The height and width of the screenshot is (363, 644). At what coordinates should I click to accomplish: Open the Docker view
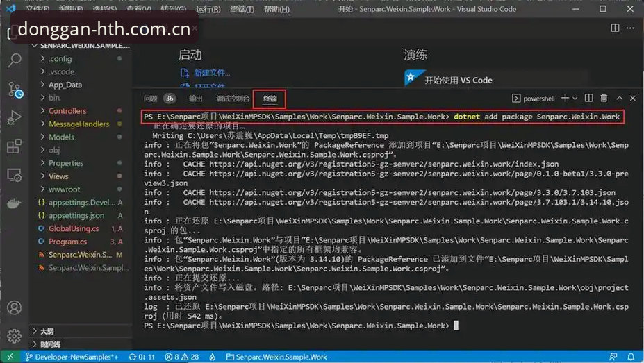click(14, 204)
